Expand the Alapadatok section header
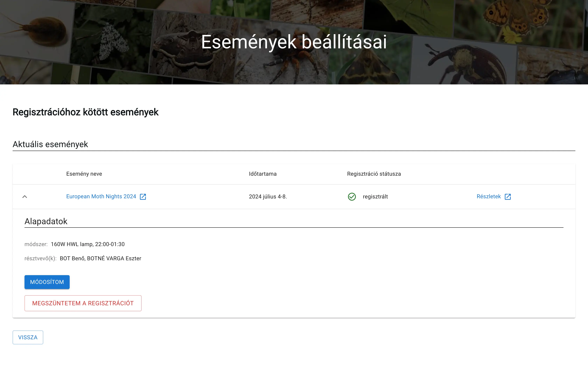 [46, 221]
